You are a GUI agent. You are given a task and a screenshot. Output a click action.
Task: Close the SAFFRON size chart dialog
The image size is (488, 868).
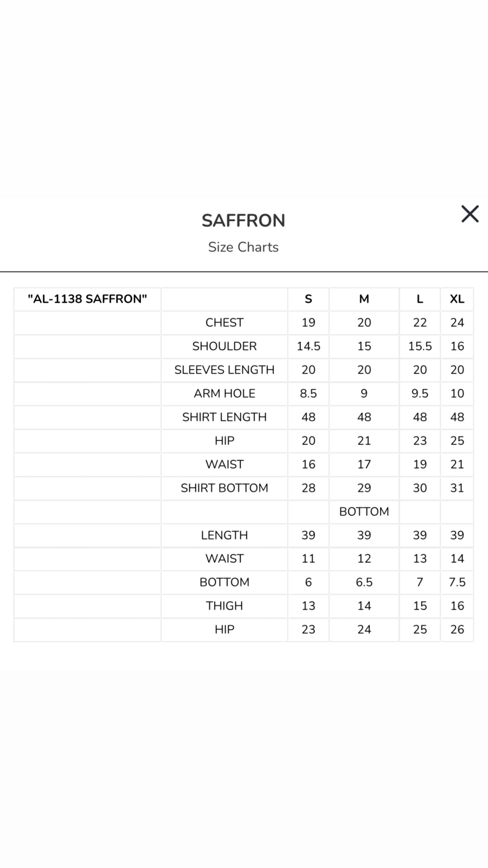click(470, 214)
